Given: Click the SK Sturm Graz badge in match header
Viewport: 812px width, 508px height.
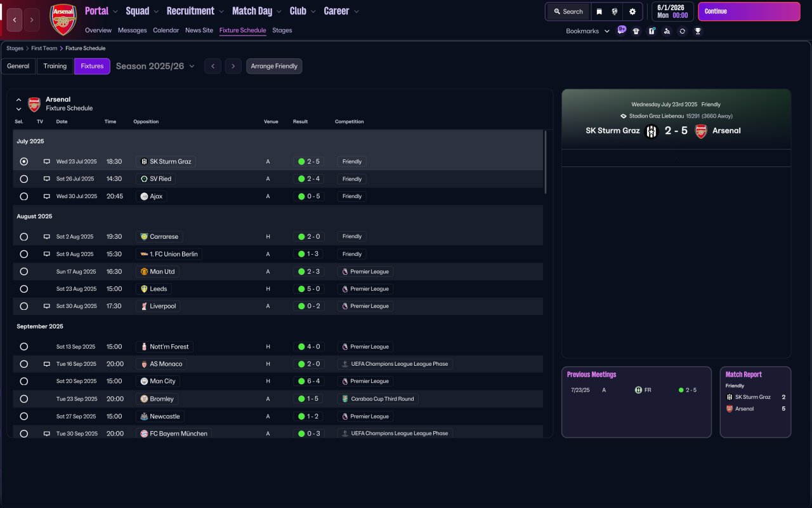Looking at the screenshot, I should pos(652,131).
